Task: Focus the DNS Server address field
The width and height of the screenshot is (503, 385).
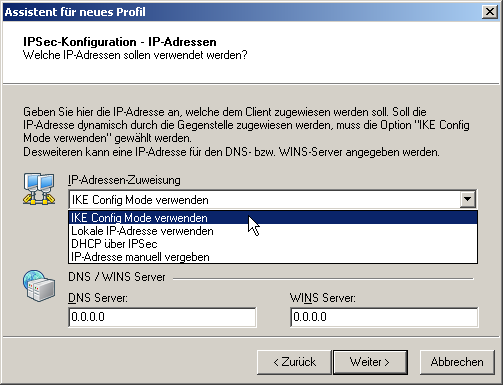Action: click(x=162, y=317)
